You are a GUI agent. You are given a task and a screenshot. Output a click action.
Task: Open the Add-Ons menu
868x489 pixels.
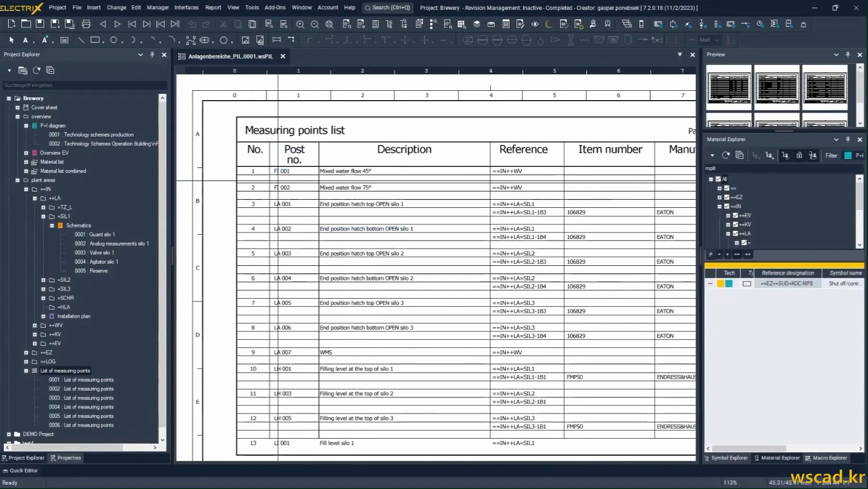[275, 8]
